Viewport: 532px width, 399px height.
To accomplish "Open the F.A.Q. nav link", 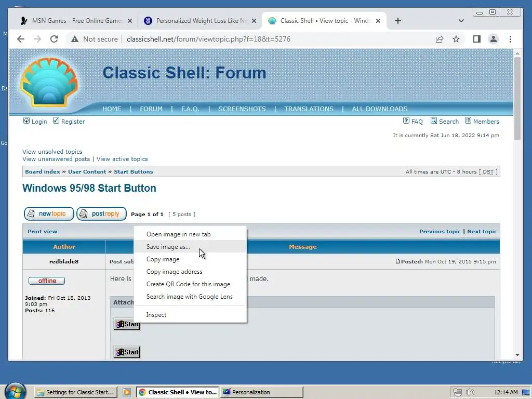I will pos(190,109).
